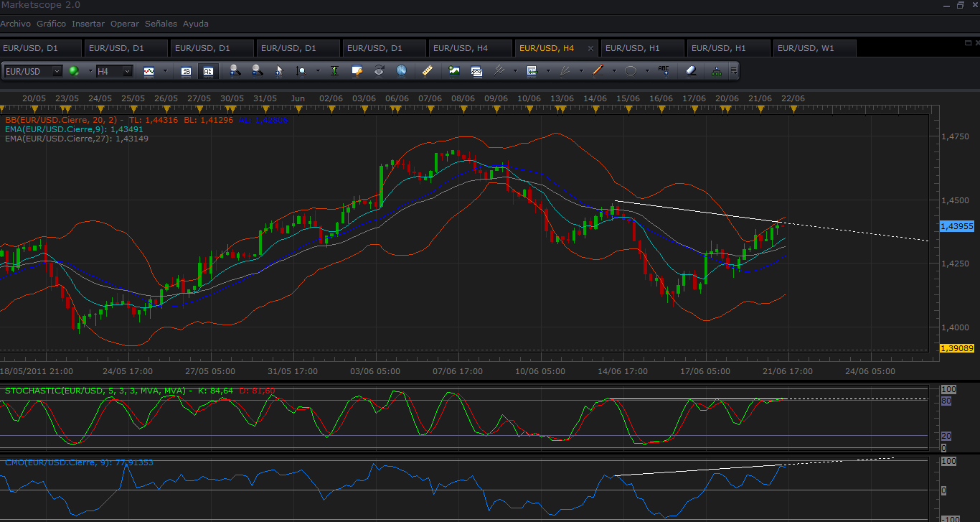
Task: Click the 1,4750 price axis label
Action: pos(955,136)
